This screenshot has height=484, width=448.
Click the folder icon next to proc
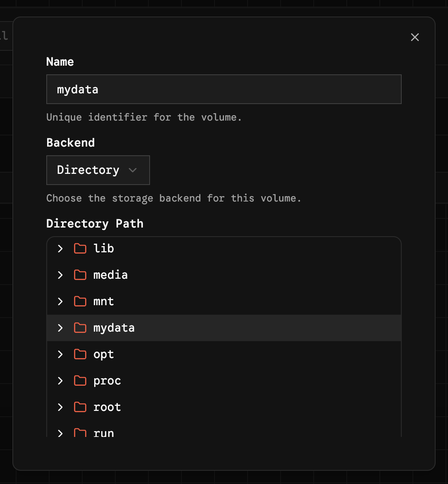point(80,380)
